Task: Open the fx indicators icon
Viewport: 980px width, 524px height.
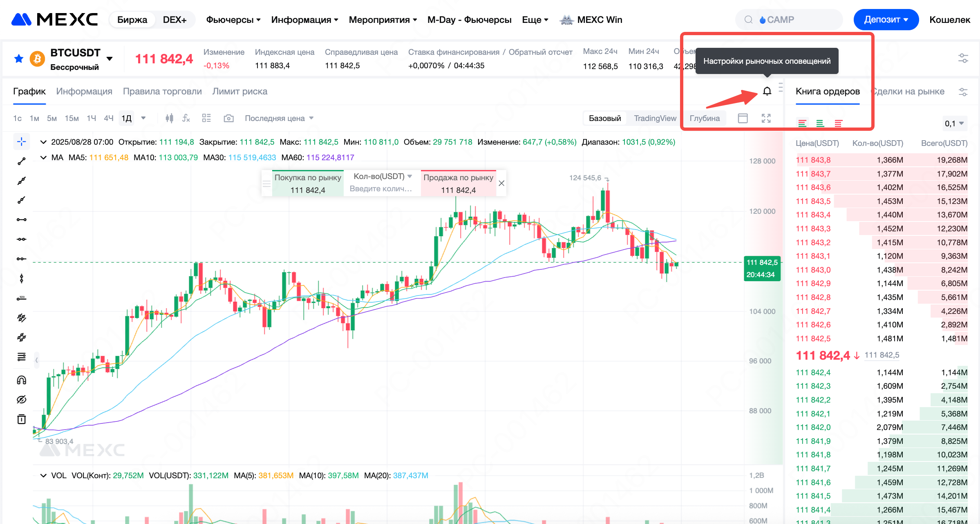Action: tap(186, 118)
